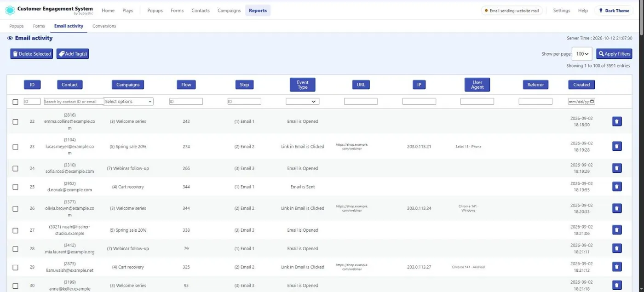Click the Flow ID filter field
This screenshot has height=292, width=644.
click(x=186, y=102)
